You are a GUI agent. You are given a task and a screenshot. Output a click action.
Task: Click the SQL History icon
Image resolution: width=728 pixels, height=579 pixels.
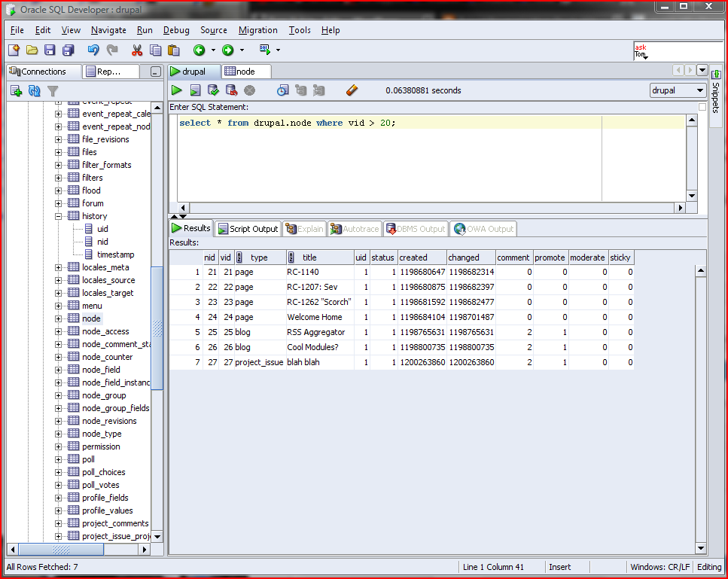pos(283,90)
